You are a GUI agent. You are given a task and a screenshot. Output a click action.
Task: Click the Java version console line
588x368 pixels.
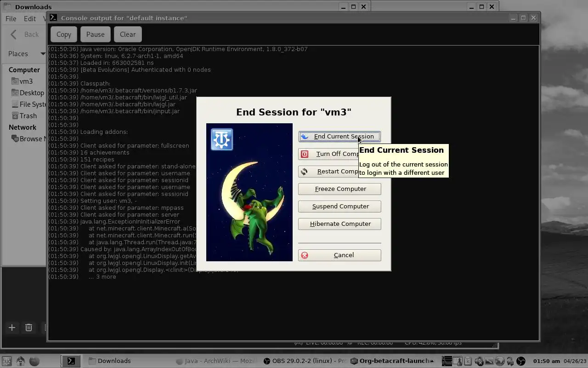click(x=178, y=49)
